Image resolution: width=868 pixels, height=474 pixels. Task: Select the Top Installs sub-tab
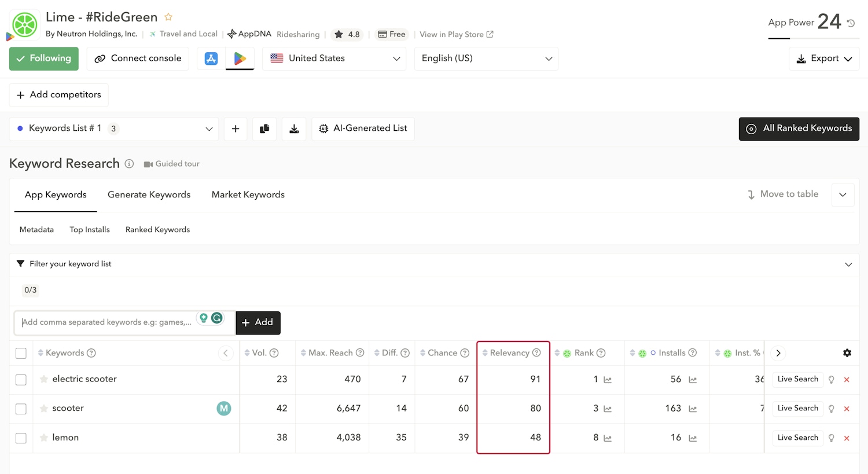pos(90,230)
